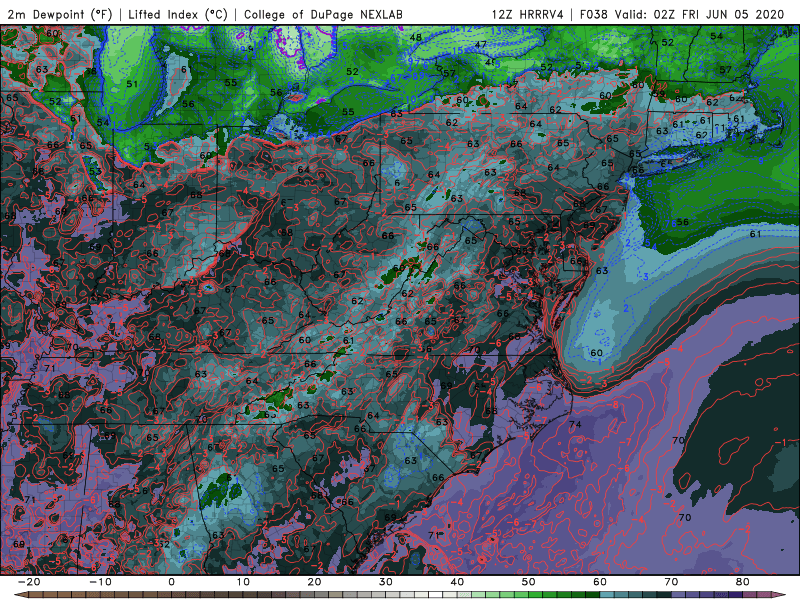Click the '47' dewpoint value near the top
Viewport: 800px width, 600px height.
[x=481, y=44]
